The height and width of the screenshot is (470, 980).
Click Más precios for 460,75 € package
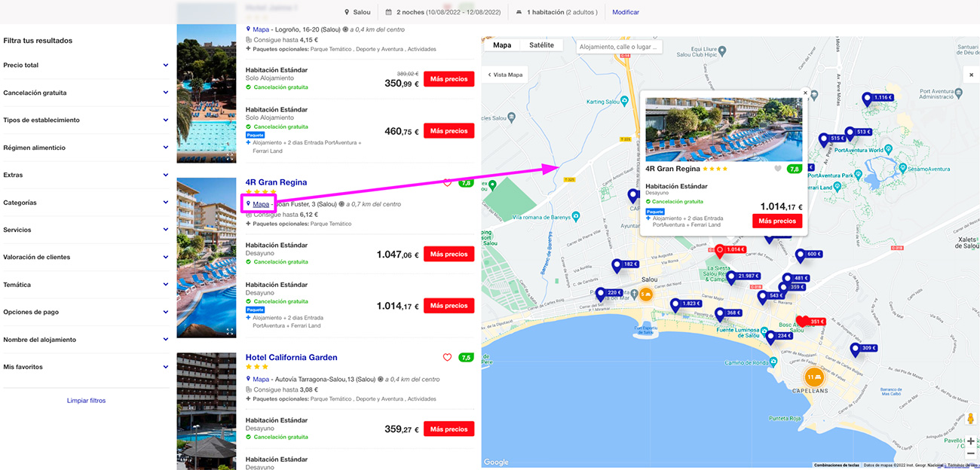pos(449,131)
